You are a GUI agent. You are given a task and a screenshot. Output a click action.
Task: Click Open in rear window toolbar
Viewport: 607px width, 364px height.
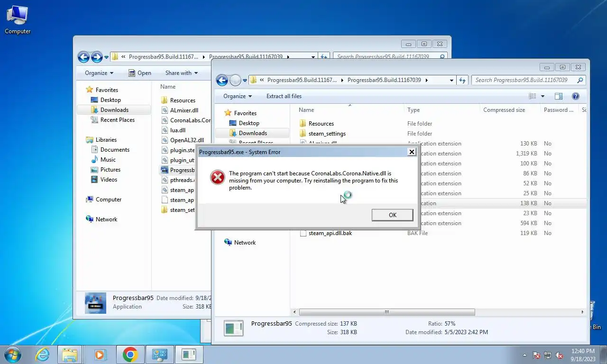point(140,73)
